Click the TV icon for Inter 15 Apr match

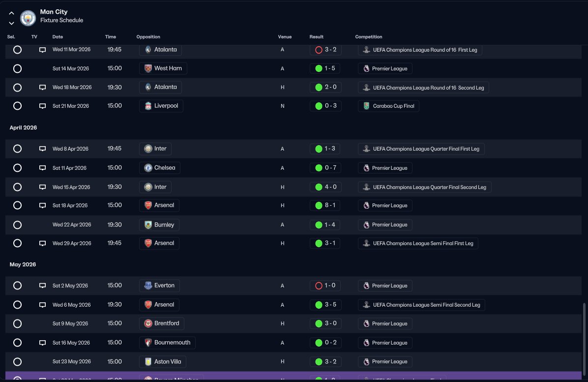[x=42, y=187]
